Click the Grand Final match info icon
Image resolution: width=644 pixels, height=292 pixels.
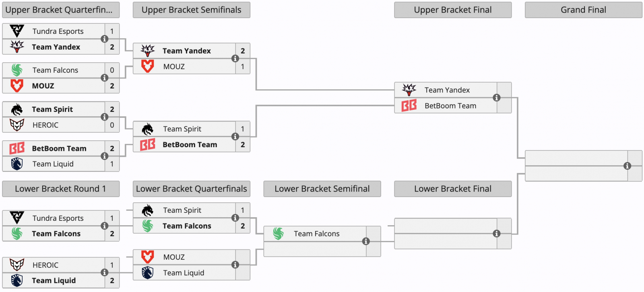(627, 166)
